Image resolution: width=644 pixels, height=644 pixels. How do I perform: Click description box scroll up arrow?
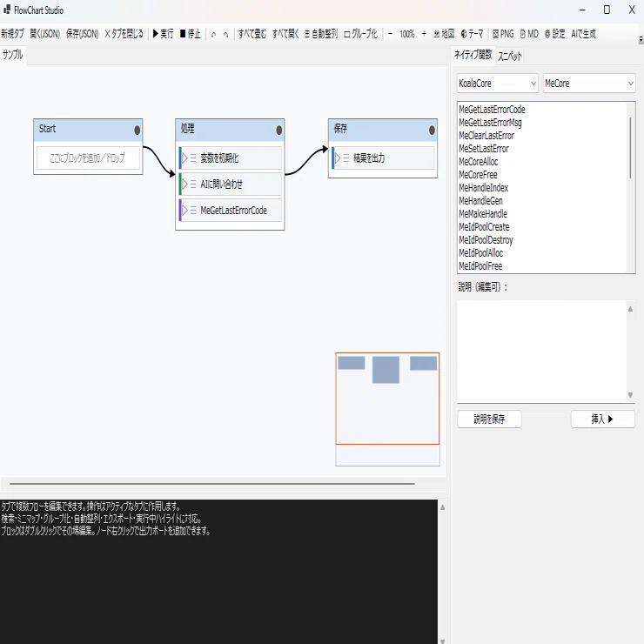click(630, 309)
